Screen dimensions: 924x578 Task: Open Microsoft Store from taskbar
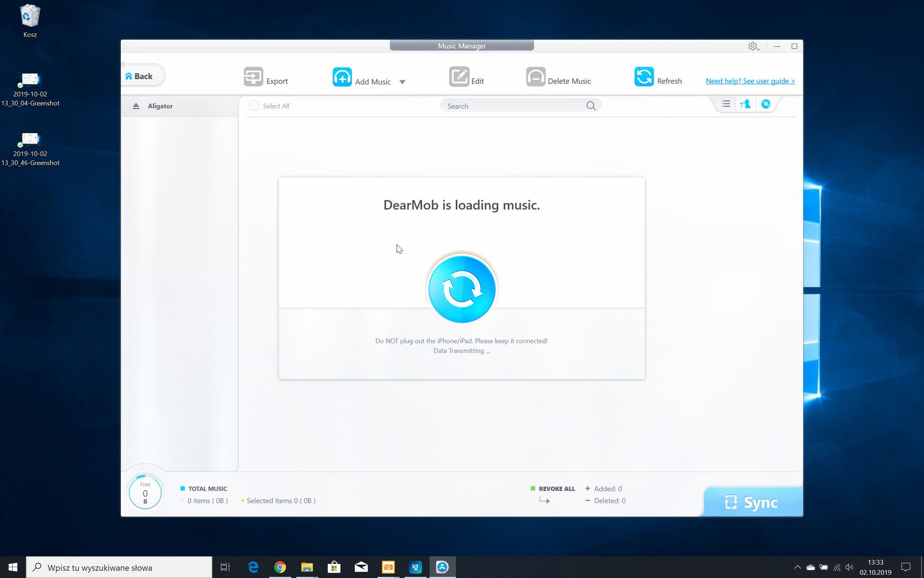(334, 567)
